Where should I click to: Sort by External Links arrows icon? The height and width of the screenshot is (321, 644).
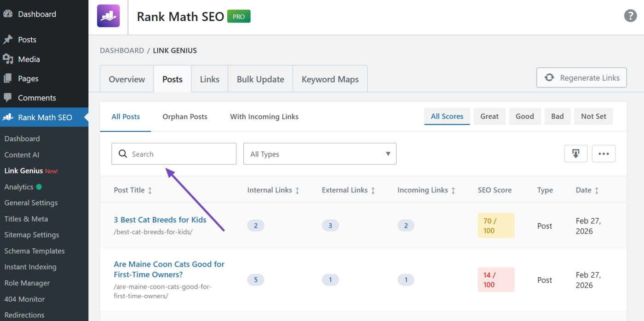tap(373, 190)
